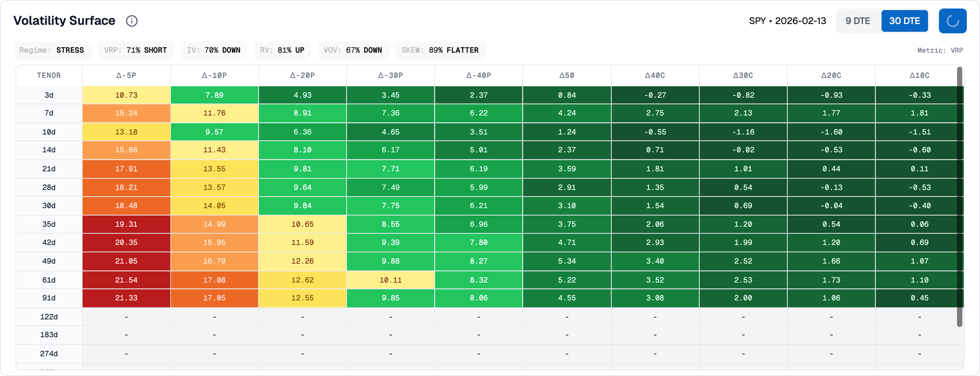
Task: Select the VOV: 67% DOWN badge
Action: pyautogui.click(x=353, y=50)
